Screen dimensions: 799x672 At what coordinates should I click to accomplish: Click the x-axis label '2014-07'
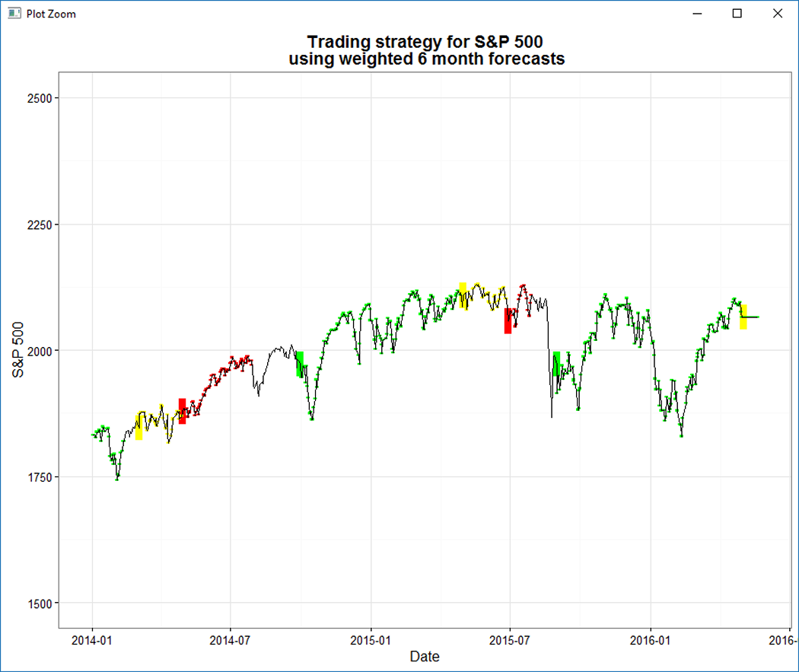(x=230, y=640)
